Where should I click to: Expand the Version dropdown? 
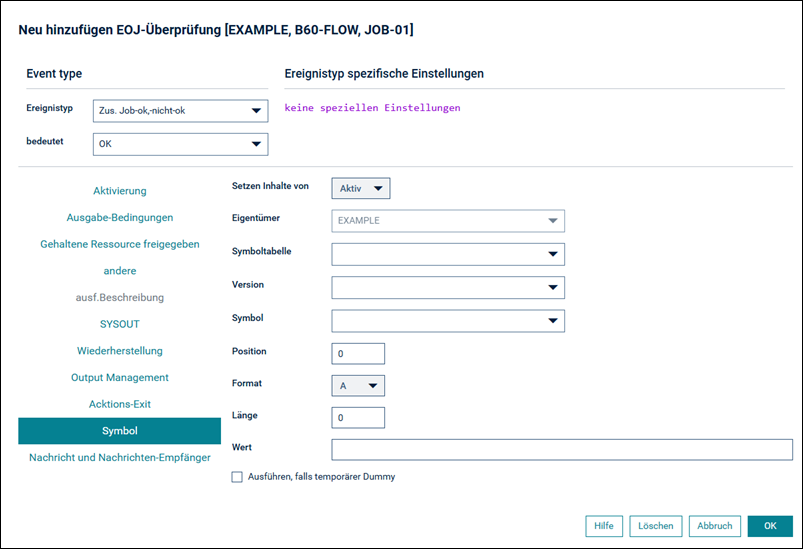tap(448, 287)
